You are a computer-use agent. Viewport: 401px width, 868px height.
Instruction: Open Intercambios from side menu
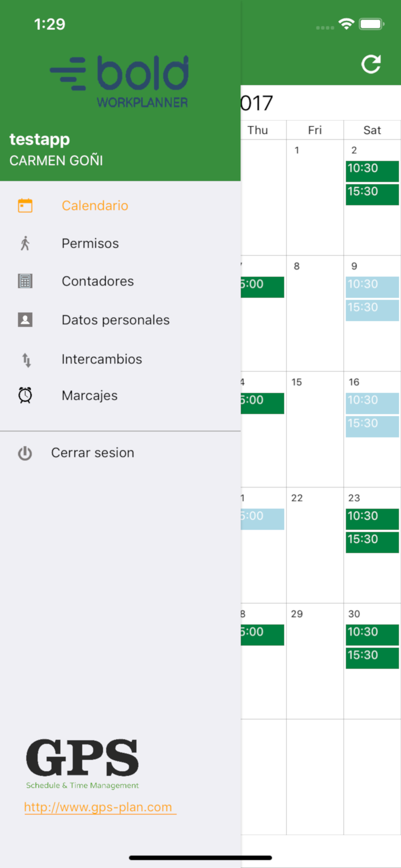tap(102, 359)
